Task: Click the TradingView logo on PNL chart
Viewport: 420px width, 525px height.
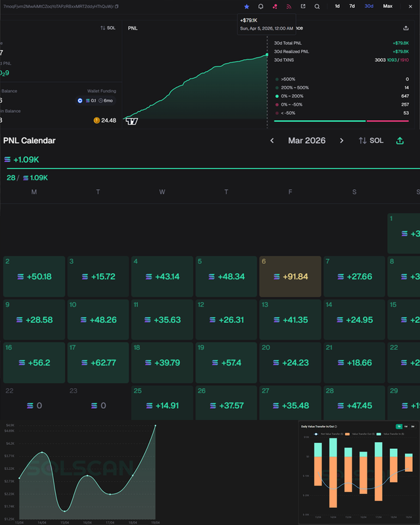Action: 132,121
